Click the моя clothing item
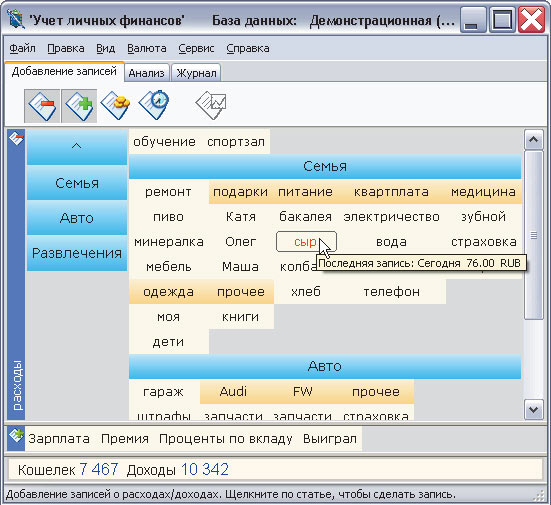 pos(168,317)
